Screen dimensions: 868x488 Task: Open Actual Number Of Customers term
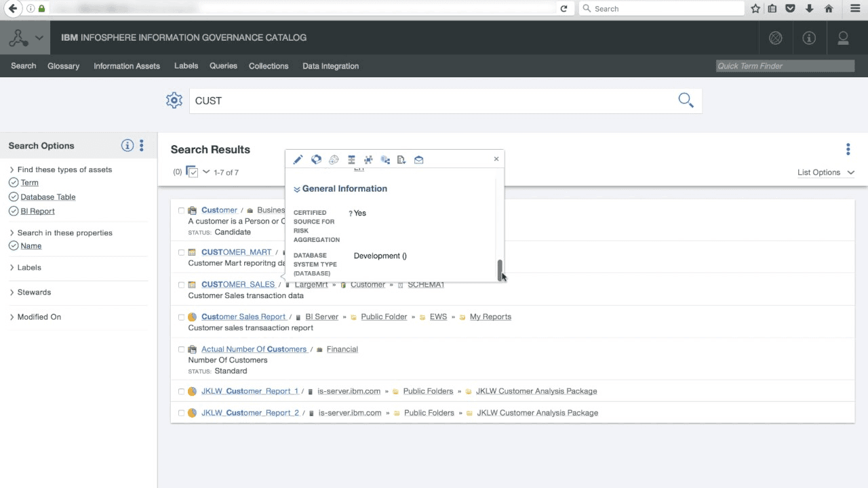pyautogui.click(x=254, y=349)
